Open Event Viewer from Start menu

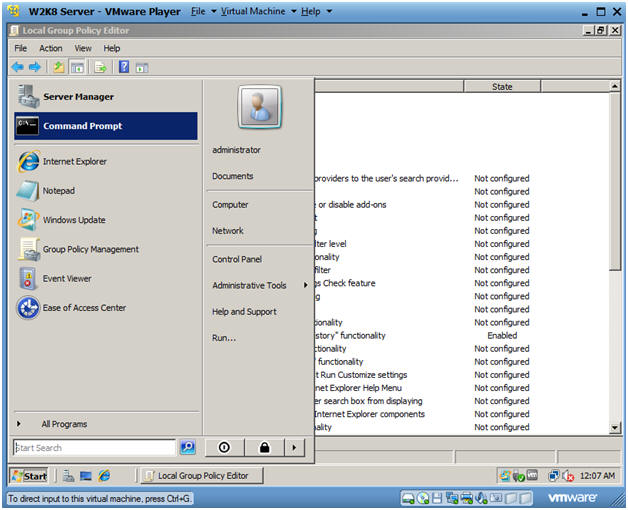106,278
